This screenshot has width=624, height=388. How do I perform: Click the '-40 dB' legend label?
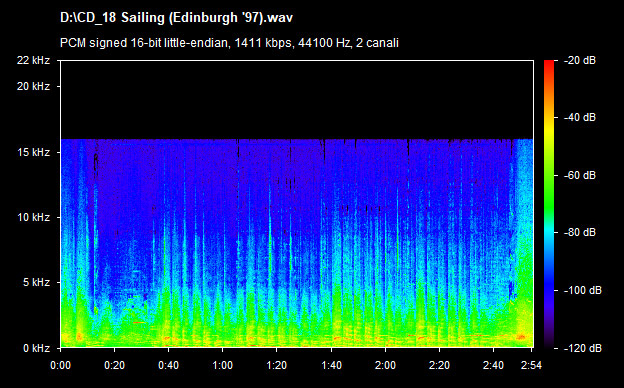pyautogui.click(x=580, y=118)
